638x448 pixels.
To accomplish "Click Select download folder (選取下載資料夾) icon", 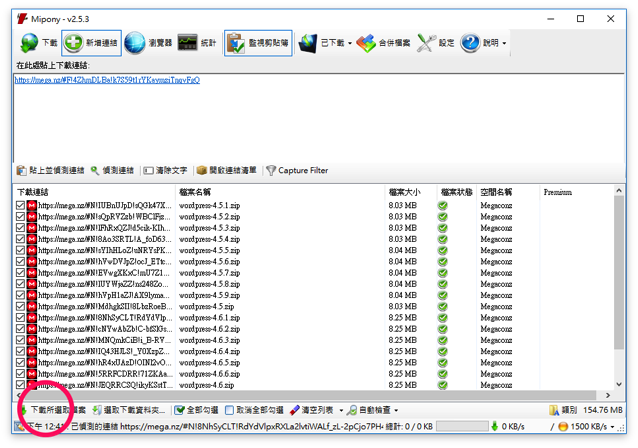I will pos(97,410).
